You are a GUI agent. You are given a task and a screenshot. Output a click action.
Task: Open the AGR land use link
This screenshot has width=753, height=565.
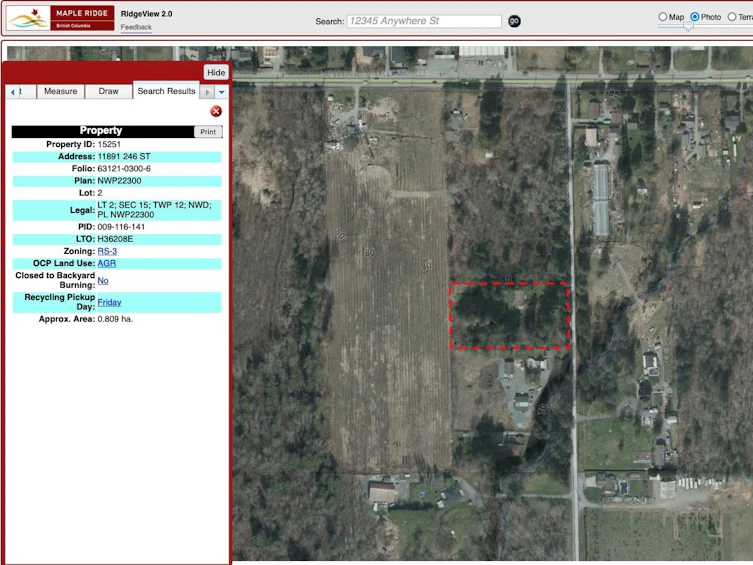(107, 263)
